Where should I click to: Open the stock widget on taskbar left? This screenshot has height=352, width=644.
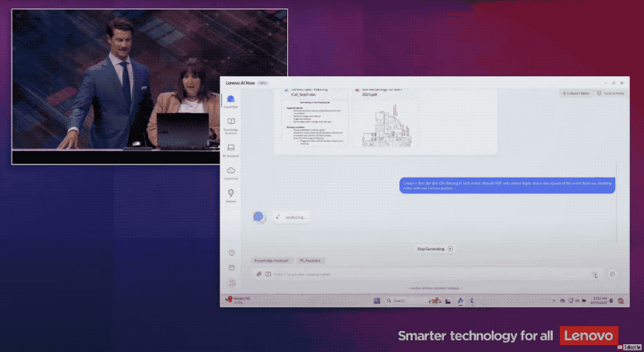point(238,301)
